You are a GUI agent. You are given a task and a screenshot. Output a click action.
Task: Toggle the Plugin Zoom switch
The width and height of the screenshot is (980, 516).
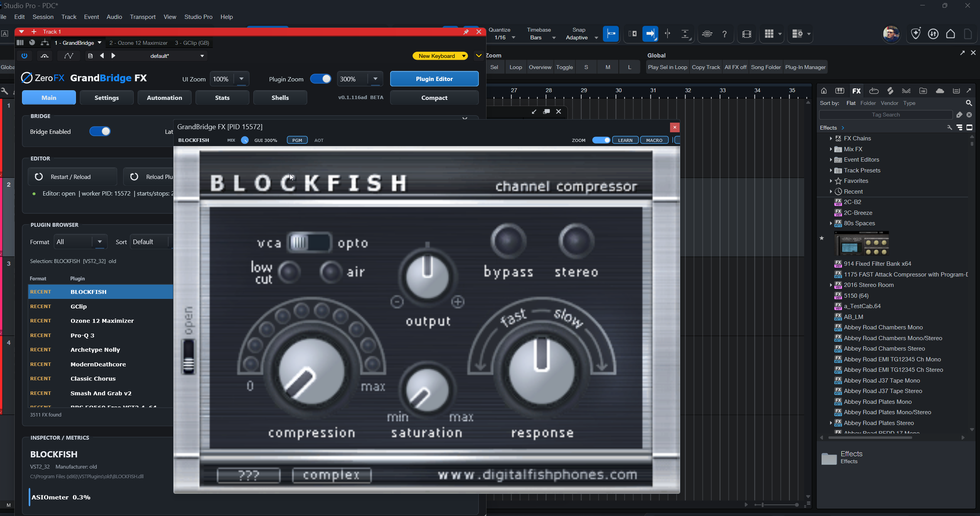tap(321, 79)
